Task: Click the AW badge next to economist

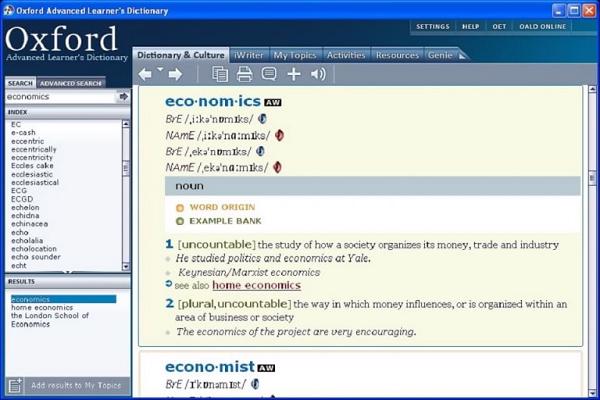Action: point(266,368)
